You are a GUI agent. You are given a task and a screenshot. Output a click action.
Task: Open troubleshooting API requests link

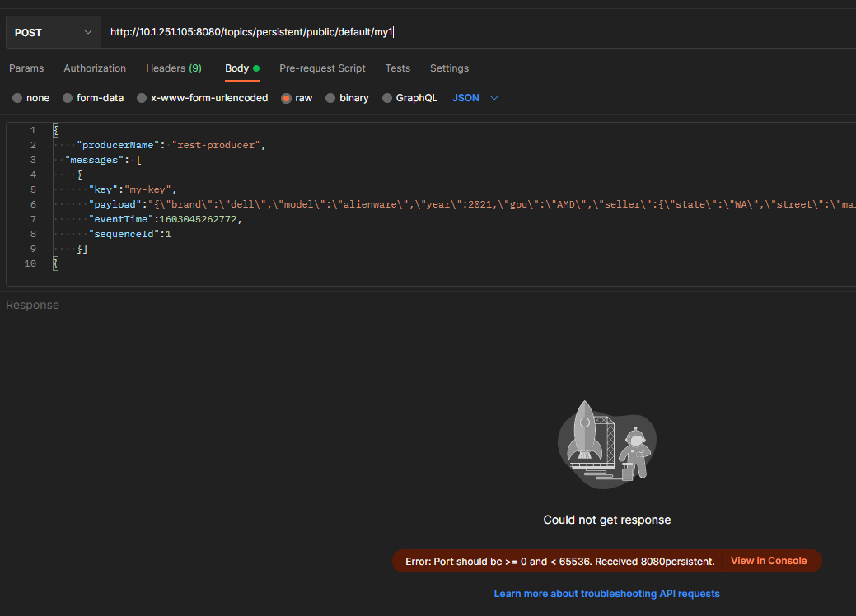(606, 594)
